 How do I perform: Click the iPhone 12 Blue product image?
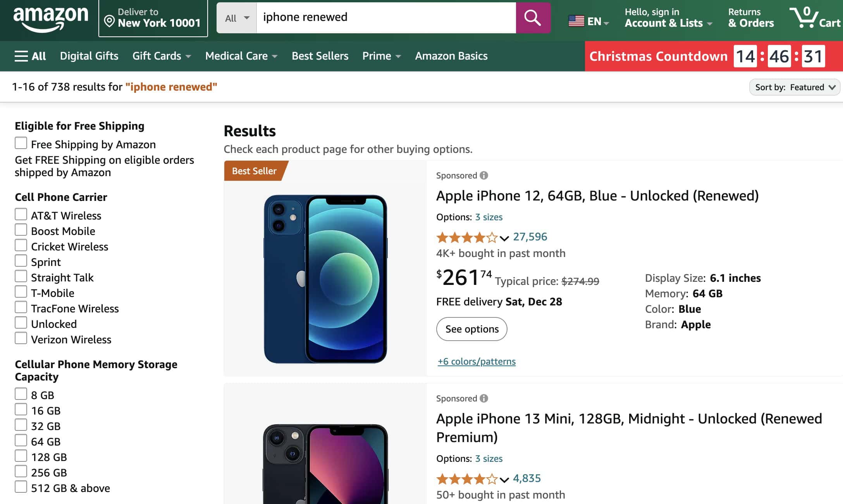point(325,279)
